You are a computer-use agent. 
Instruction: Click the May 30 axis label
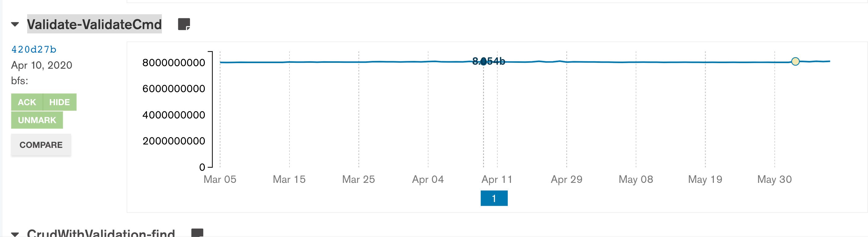click(774, 179)
